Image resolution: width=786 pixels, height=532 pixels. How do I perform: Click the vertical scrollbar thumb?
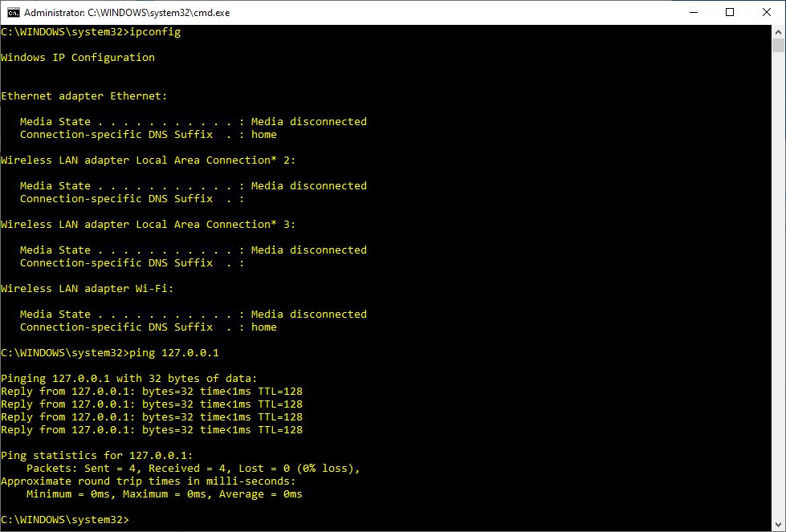coord(778,46)
